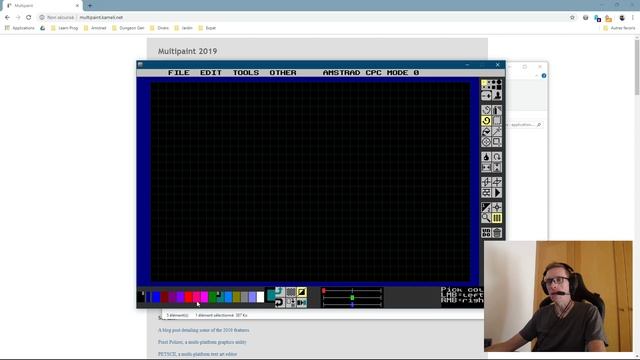Click the trash can clear icon
The image size is (640, 360).
(x=497, y=233)
